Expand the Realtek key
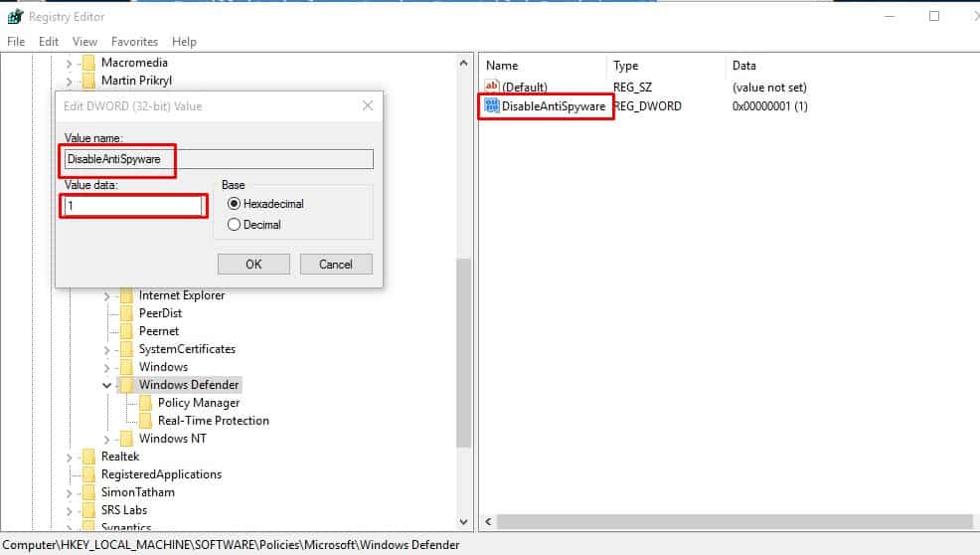 (69, 458)
